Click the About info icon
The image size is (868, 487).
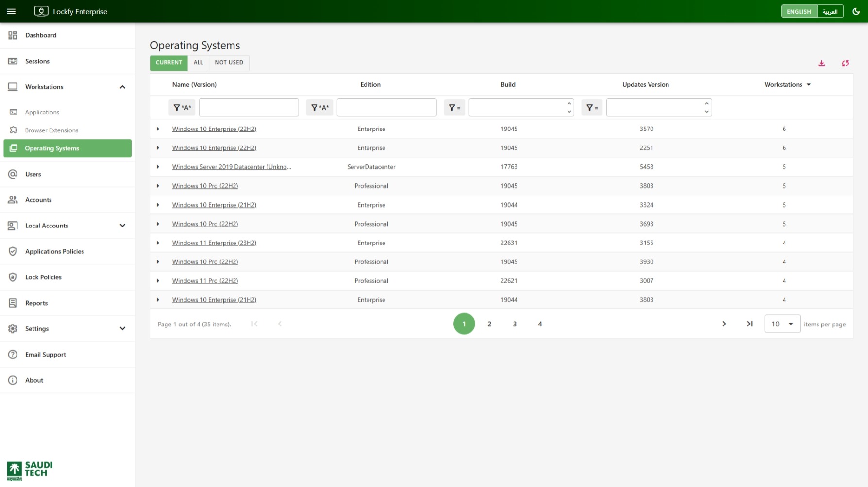click(13, 380)
